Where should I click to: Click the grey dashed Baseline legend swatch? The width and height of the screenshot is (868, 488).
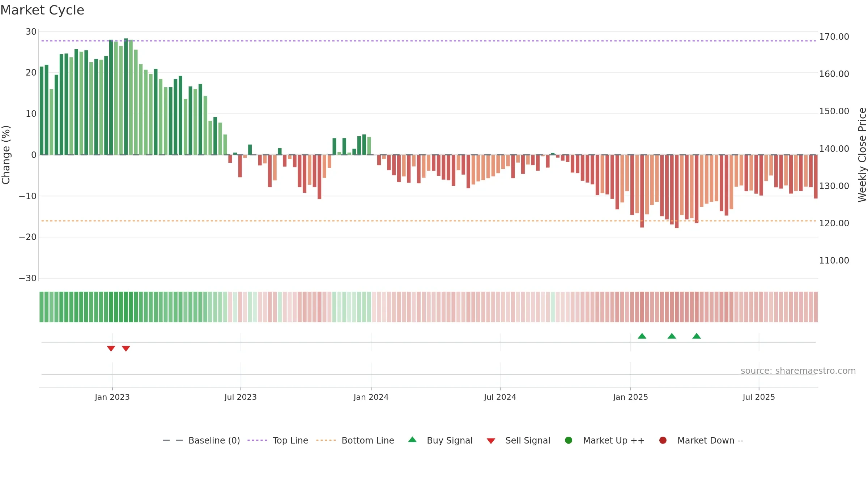click(x=173, y=440)
